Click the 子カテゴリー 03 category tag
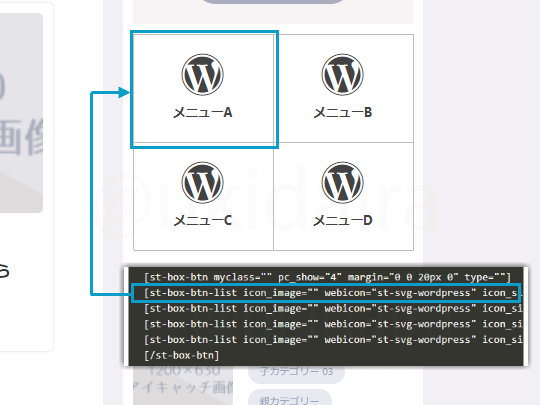 coord(296,372)
